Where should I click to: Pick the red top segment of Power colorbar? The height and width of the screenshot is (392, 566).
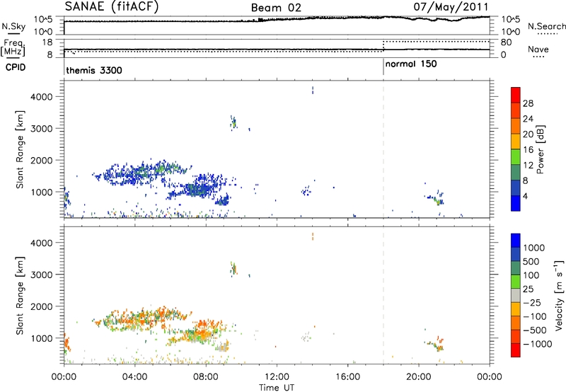[x=516, y=95]
